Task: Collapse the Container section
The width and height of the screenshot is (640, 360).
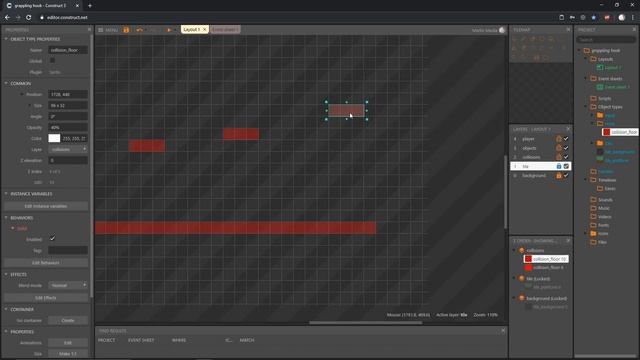Action: pyautogui.click(x=6, y=309)
